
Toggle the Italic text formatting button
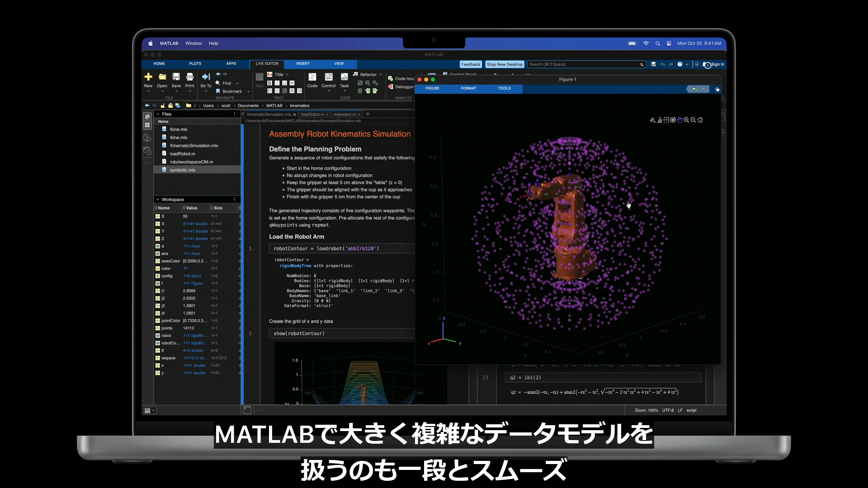coord(277,83)
